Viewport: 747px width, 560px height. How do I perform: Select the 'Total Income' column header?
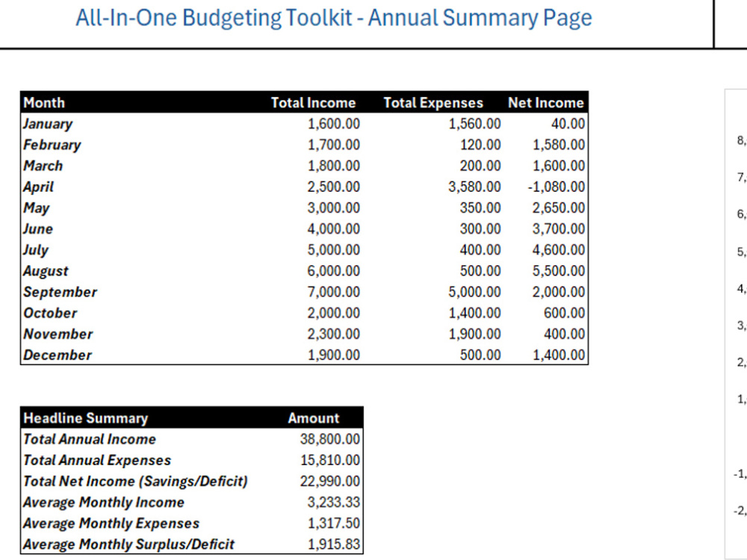click(313, 103)
